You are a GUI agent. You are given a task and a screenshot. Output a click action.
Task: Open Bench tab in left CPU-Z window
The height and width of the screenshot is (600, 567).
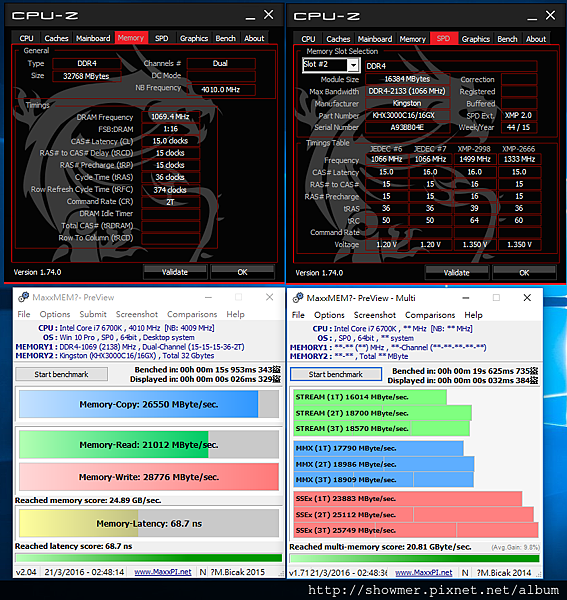coord(225,38)
